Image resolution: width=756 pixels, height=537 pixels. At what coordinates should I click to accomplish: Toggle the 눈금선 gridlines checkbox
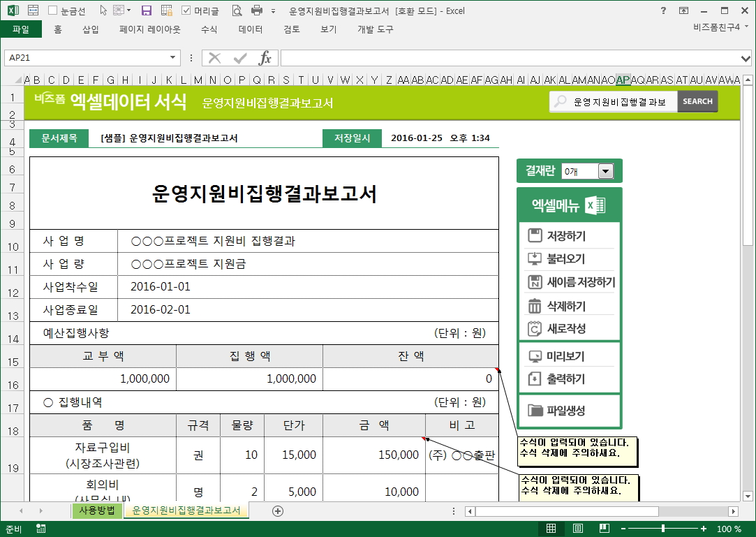(53, 10)
